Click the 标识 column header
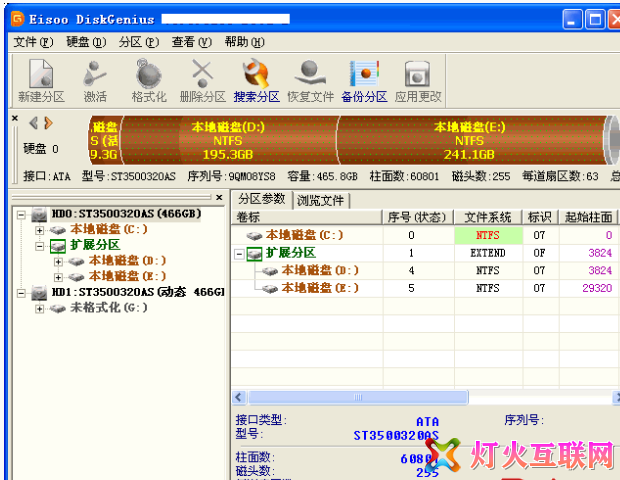The image size is (620, 480). 540,217
